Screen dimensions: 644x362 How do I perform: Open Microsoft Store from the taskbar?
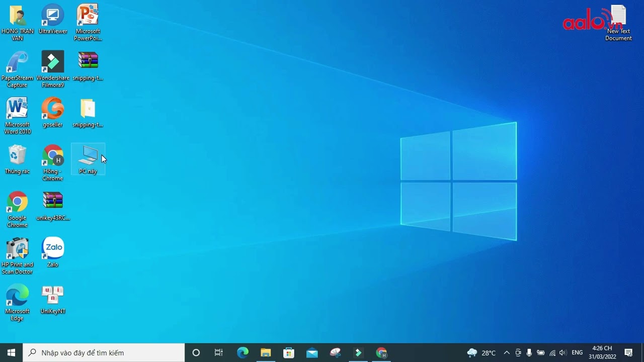click(289, 353)
